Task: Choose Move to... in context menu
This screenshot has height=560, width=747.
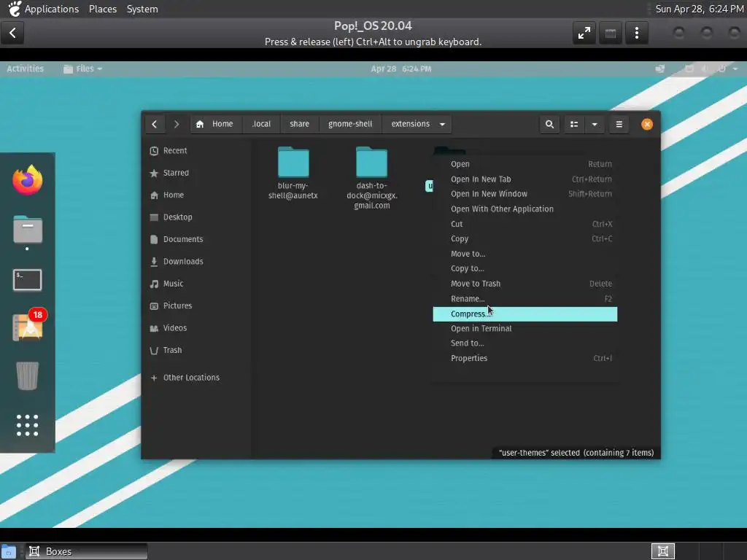Action: pyautogui.click(x=525, y=254)
